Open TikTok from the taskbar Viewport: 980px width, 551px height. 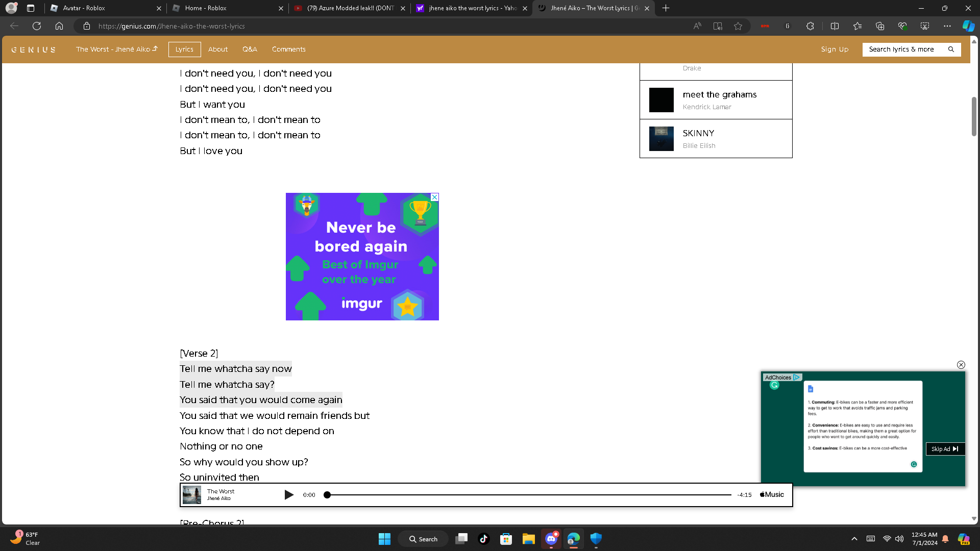(x=484, y=539)
